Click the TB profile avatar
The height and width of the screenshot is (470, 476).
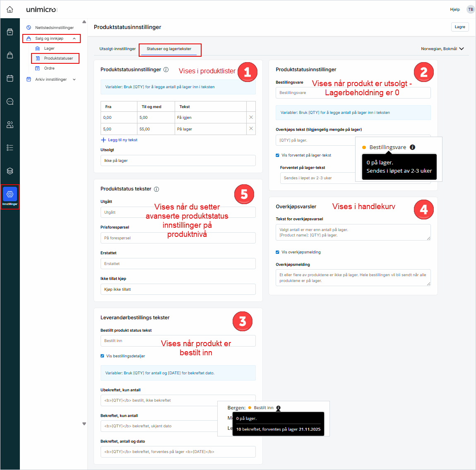pos(470,9)
